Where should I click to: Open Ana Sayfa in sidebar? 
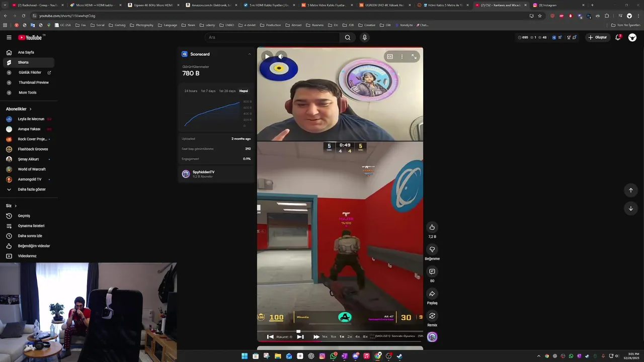pos(29,52)
